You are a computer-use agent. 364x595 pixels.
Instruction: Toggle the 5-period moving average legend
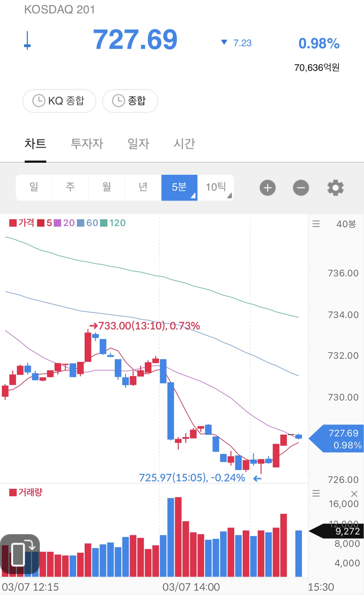(x=45, y=223)
